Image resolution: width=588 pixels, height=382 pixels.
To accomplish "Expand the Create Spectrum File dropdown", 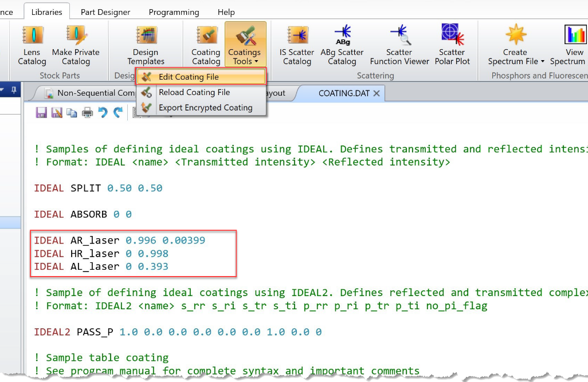I will click(x=516, y=45).
